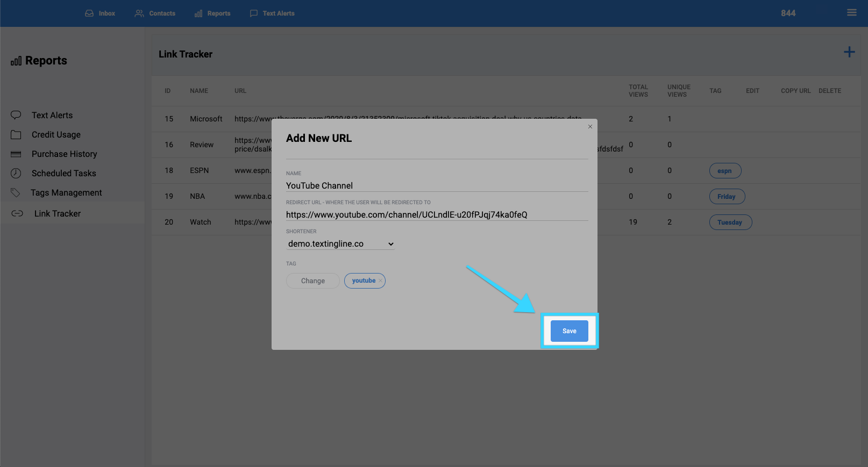Select Tags Management in sidebar
Screen dimensions: 868x467
66,192
